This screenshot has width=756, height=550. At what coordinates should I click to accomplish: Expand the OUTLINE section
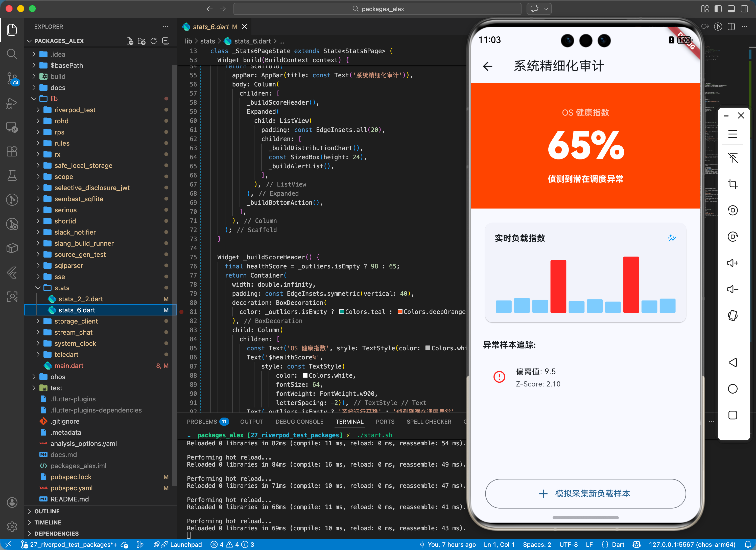47,511
